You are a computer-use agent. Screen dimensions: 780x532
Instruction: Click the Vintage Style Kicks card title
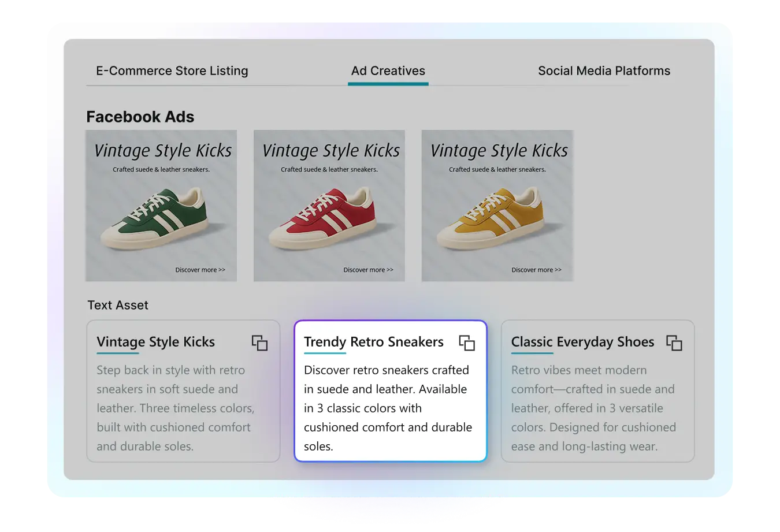pyautogui.click(x=155, y=342)
